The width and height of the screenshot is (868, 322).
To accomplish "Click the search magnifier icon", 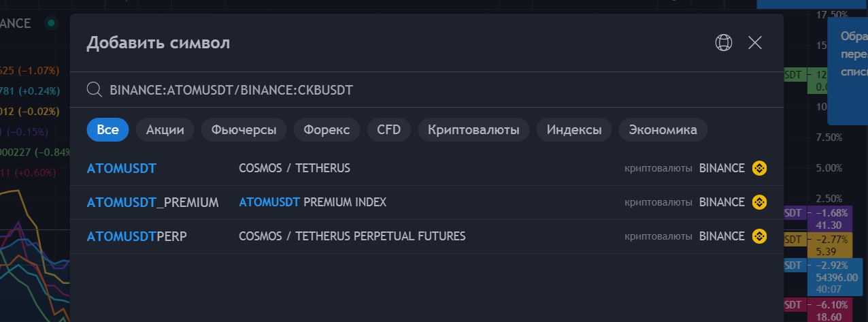I will [95, 89].
